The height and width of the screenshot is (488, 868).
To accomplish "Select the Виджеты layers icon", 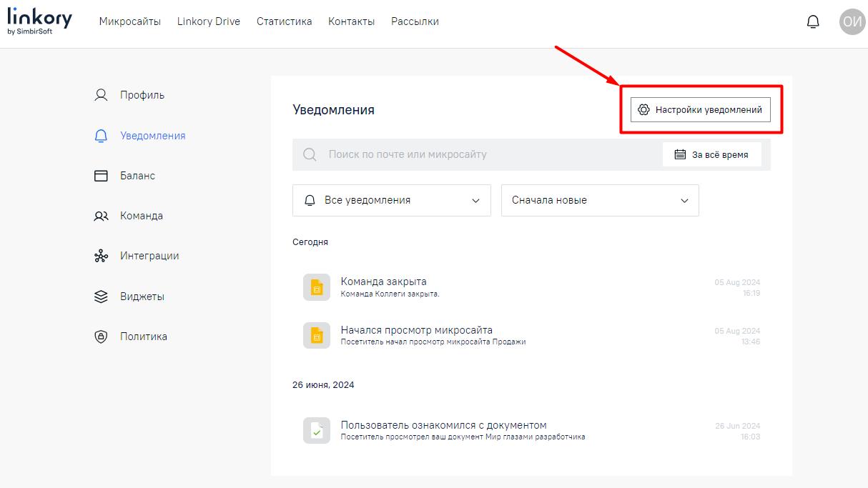I will (x=99, y=296).
